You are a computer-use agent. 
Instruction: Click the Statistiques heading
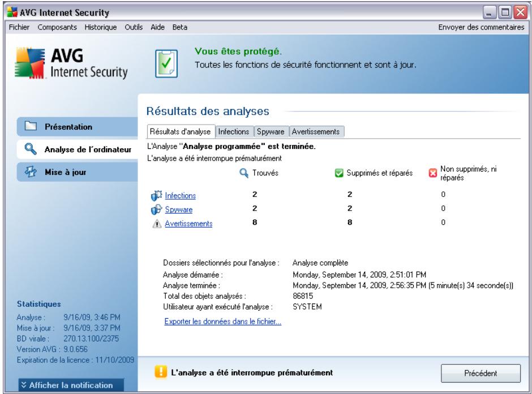point(38,304)
